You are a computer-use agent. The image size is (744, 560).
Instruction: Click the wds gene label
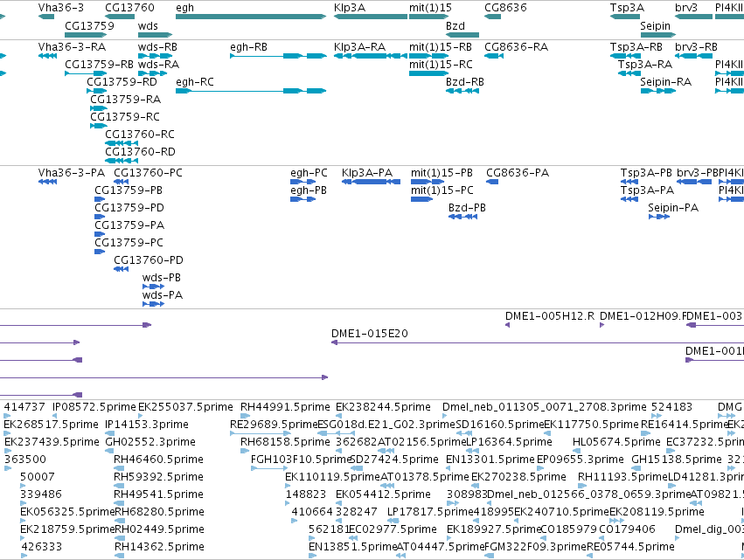point(148,25)
